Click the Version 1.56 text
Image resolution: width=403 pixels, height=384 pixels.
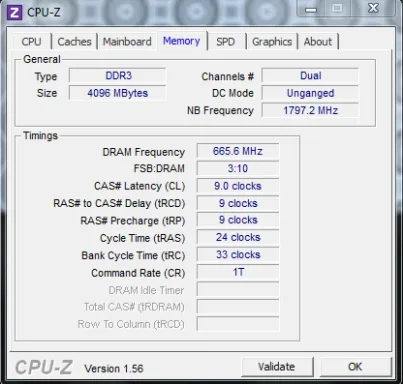[114, 369]
